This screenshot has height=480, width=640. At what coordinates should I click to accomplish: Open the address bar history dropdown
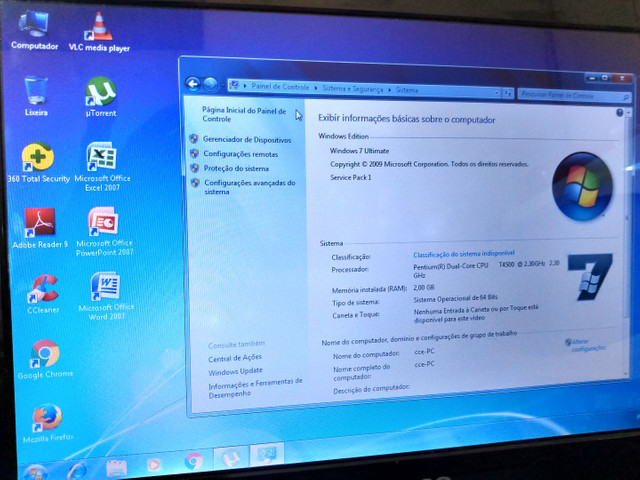(x=496, y=93)
